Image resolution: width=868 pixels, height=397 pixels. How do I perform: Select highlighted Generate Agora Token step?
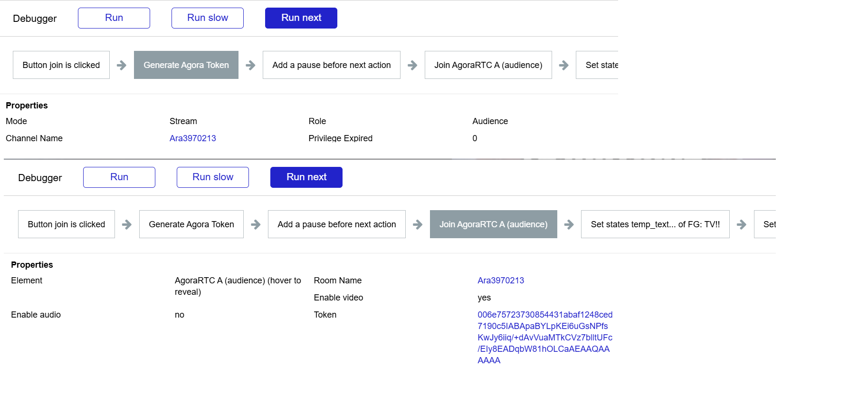(x=186, y=65)
